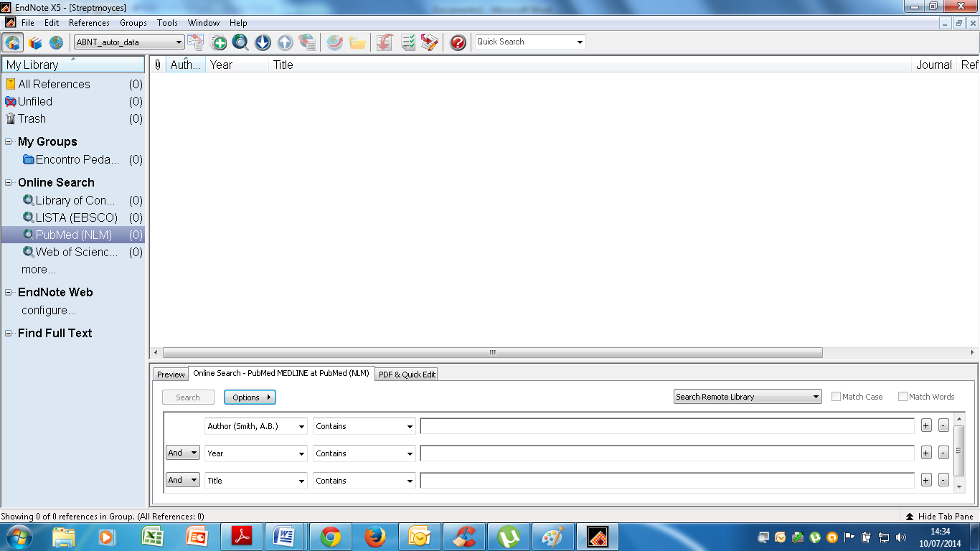Select the Library of Con... online search
The image size is (980, 551).
click(x=73, y=200)
